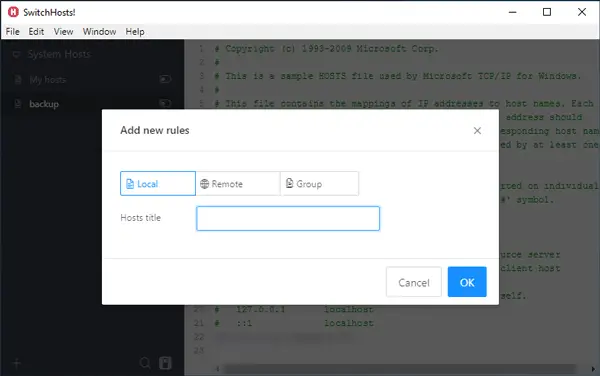600x376 pixels.
Task: Toggle the backup hosts switch
Action: pos(165,103)
